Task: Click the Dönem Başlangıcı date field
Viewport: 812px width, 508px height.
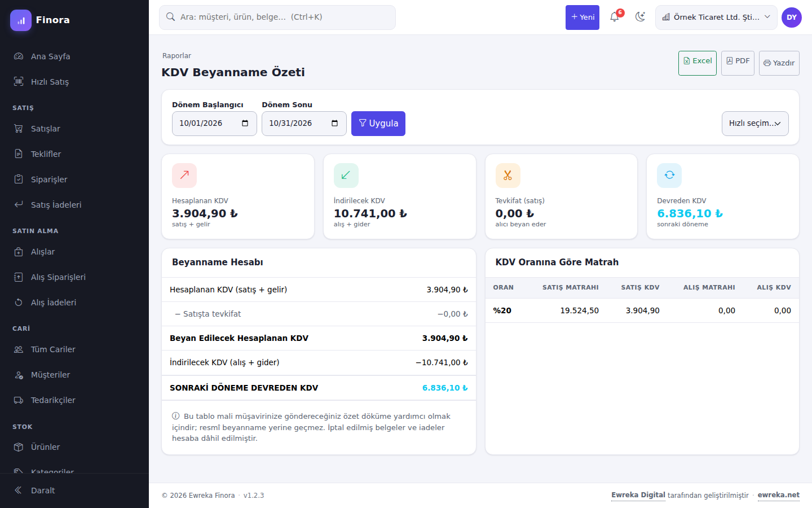Action: [x=214, y=124]
